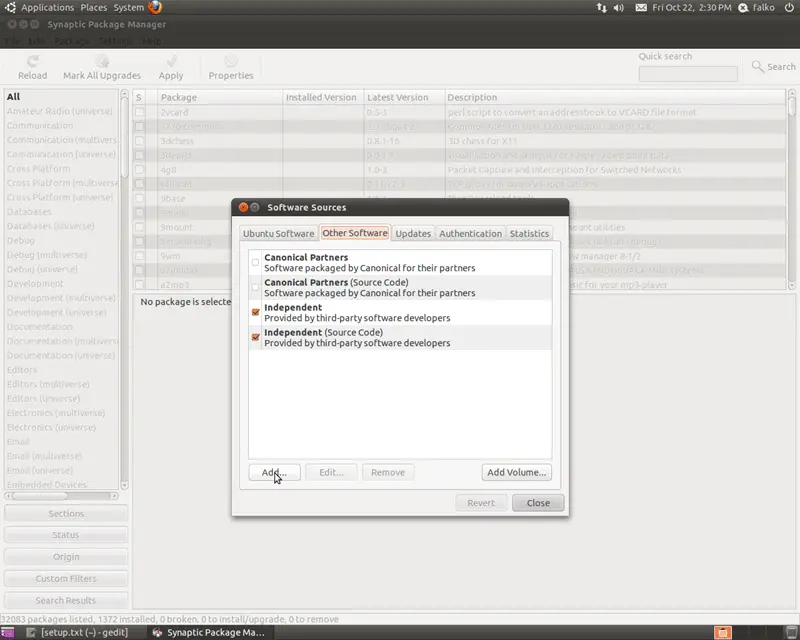800x640 pixels.
Task: Click the Remove button in Software Sources
Action: click(388, 473)
